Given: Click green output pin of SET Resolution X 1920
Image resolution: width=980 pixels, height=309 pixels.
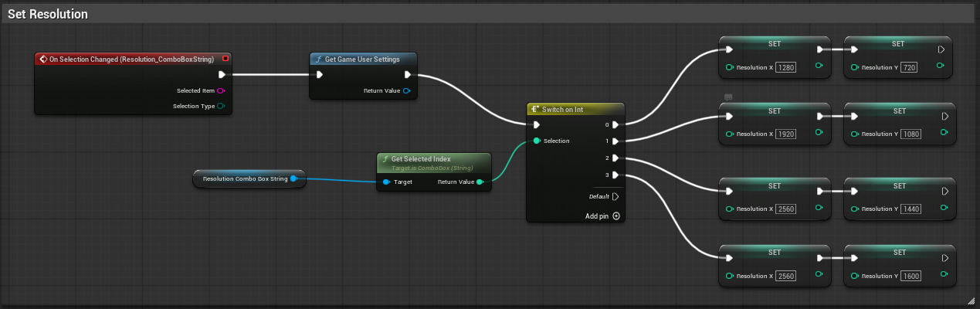Looking at the screenshot, I should (x=819, y=132).
